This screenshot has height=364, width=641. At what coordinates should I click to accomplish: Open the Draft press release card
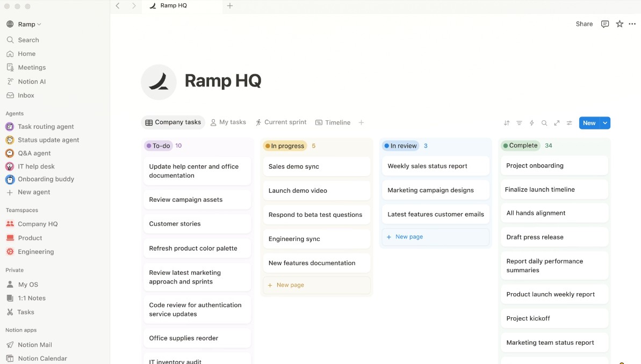pos(554,237)
